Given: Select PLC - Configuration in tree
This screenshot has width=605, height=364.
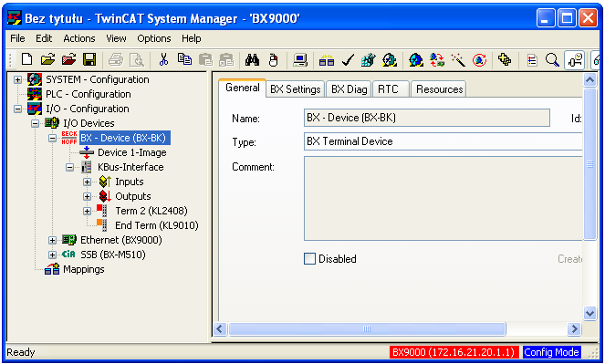Looking at the screenshot, I should (x=88, y=94).
